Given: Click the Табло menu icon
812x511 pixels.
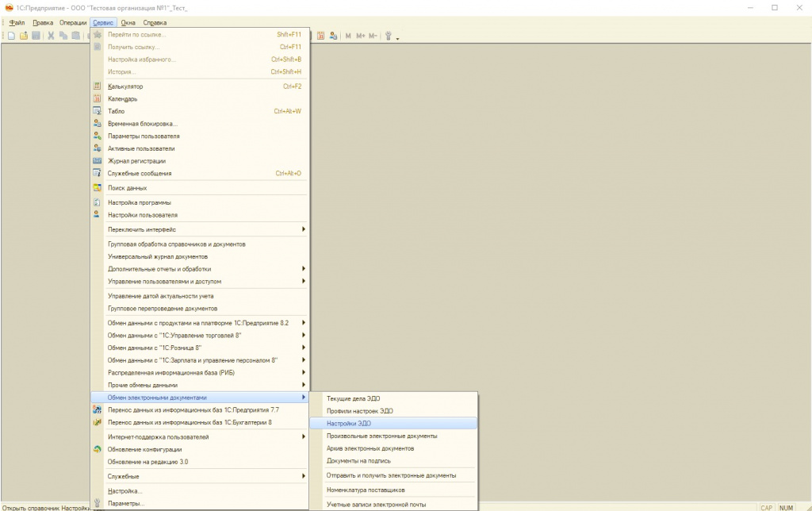Looking at the screenshot, I should 97,111.
